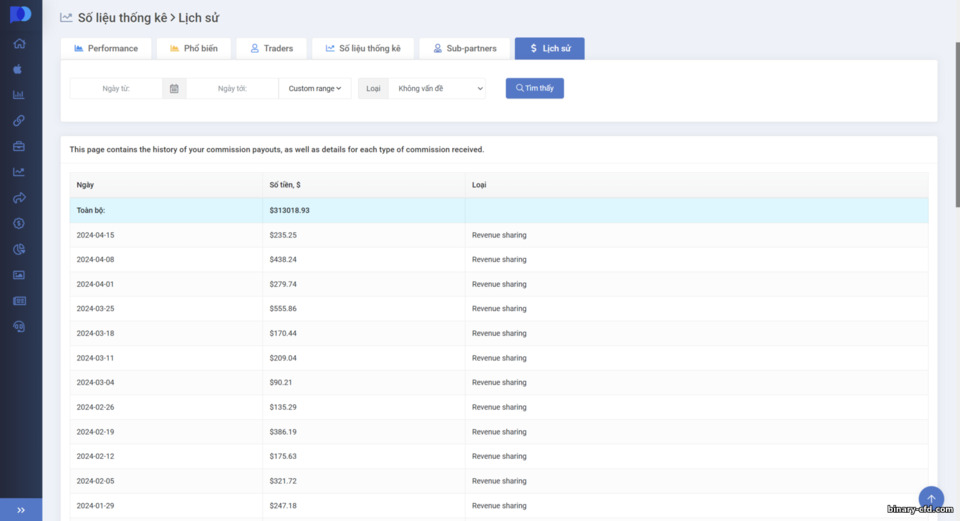
Task: Click the Tìm thấy search button
Action: click(534, 88)
